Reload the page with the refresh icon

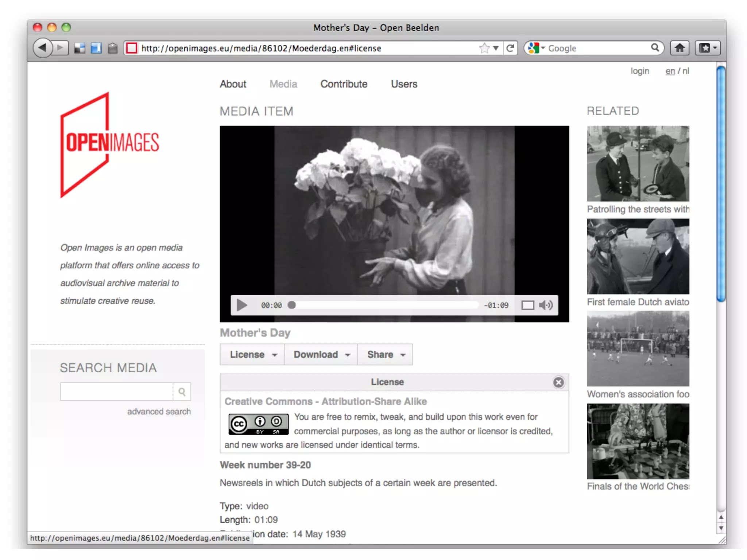[510, 48]
